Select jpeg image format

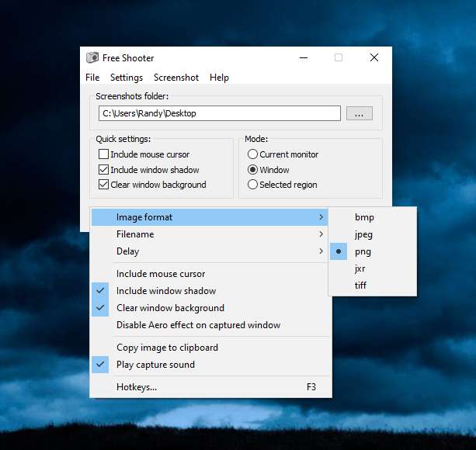click(373, 234)
